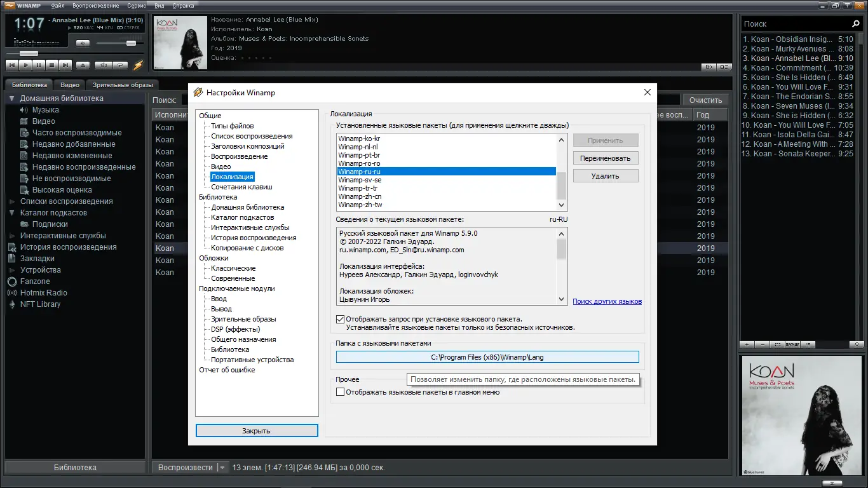Open the Воспроизведение menu in menu bar
The image size is (868, 488).
[x=95, y=6]
